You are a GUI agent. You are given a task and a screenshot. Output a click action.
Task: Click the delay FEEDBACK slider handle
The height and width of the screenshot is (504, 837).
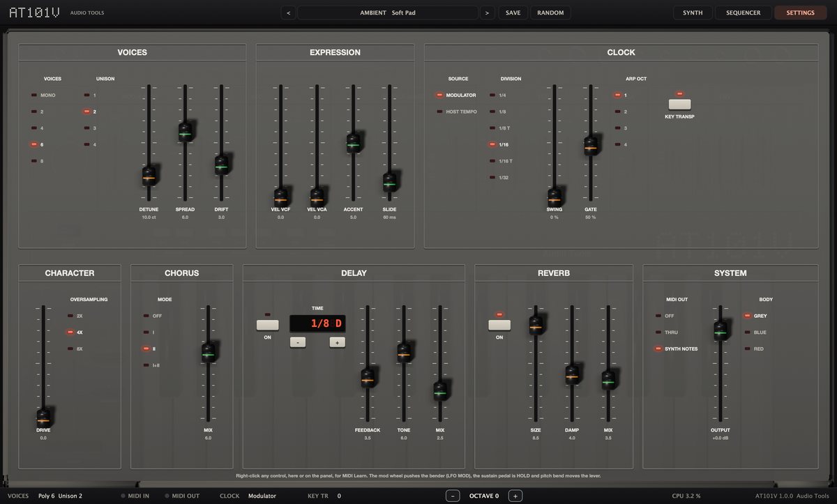[x=368, y=378]
